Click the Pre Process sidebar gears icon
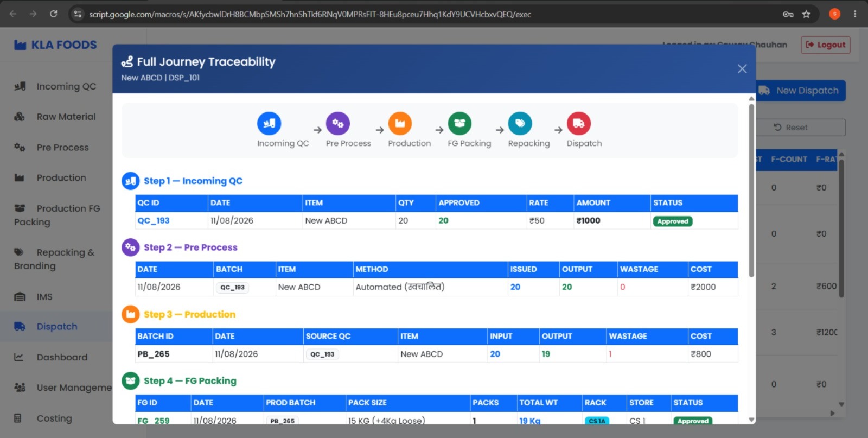The height and width of the screenshot is (438, 868). tap(20, 147)
